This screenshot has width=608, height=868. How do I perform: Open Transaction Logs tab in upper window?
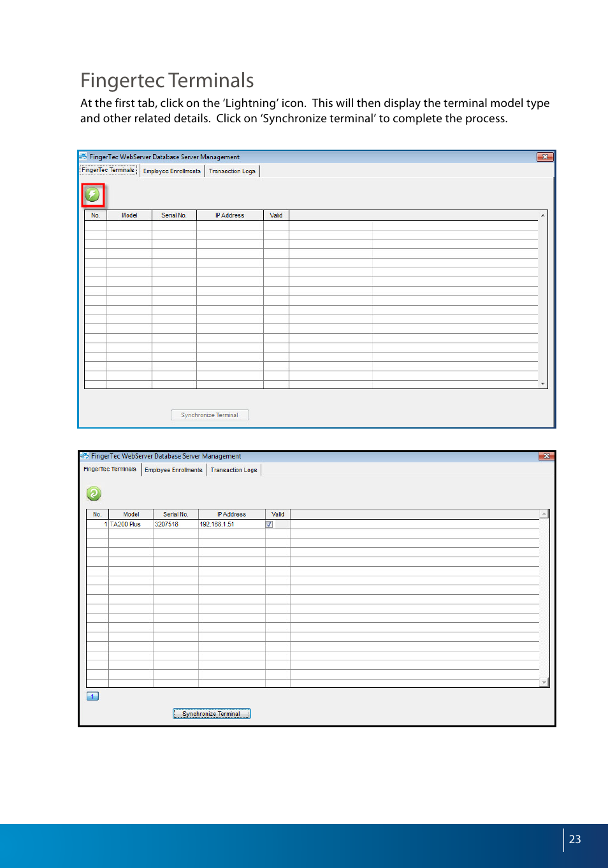coord(232,171)
